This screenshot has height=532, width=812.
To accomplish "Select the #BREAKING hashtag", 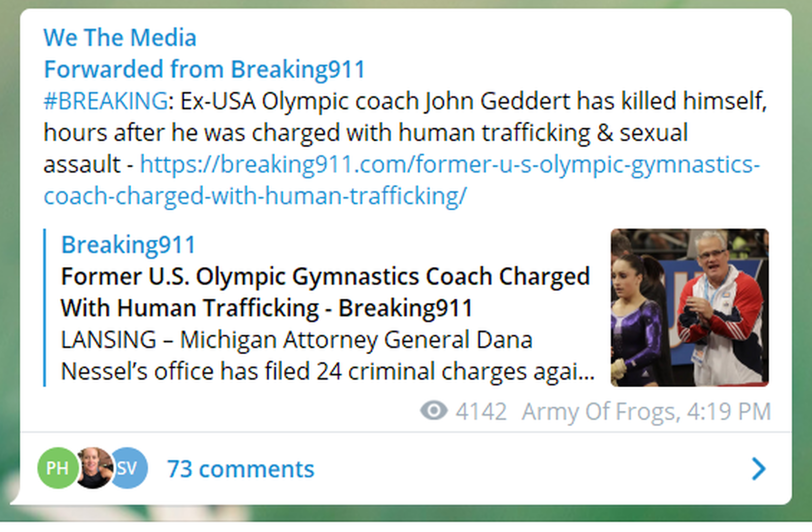I will 105,101.
